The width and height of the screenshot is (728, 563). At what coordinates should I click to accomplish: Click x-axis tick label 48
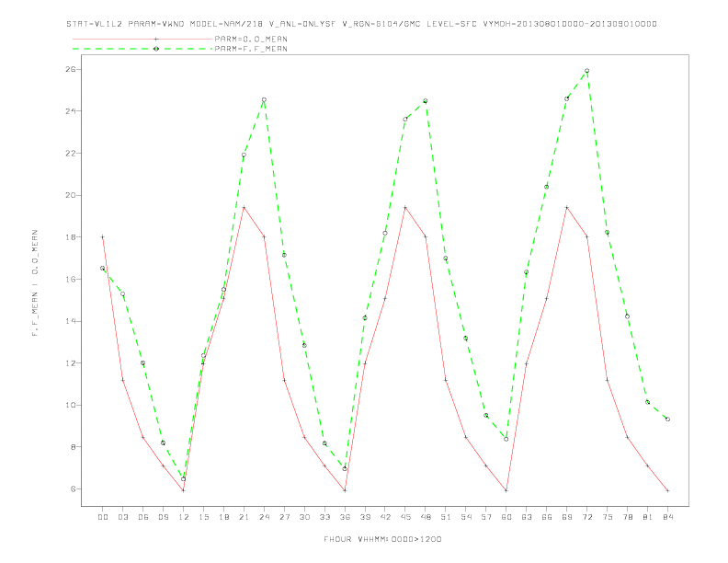coord(426,517)
